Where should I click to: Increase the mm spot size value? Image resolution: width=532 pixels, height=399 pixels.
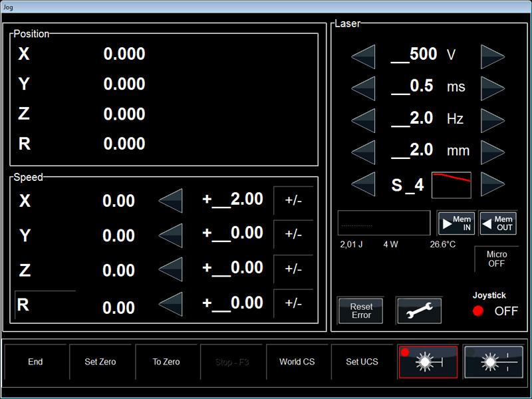[493, 151]
